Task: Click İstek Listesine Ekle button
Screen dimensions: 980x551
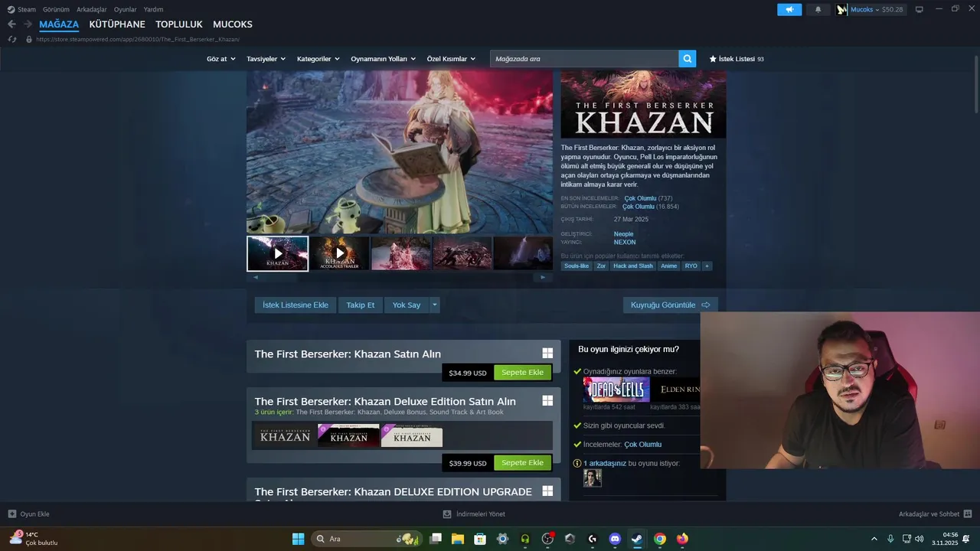Action: coord(296,305)
